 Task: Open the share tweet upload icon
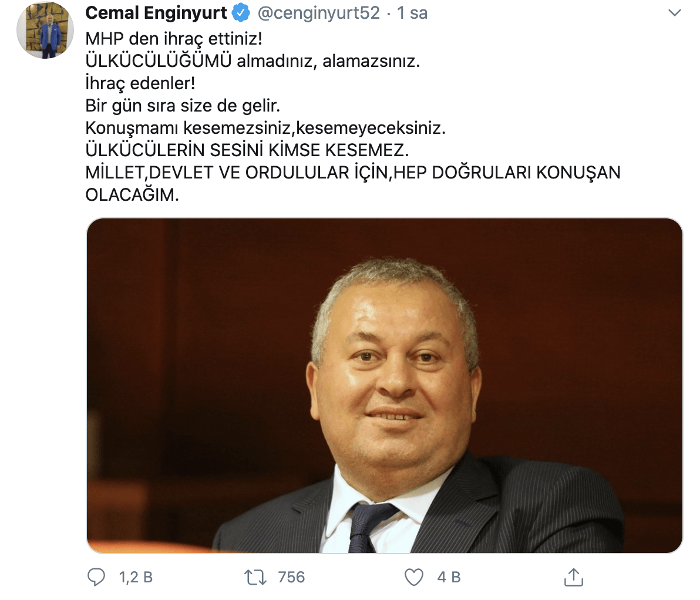point(574,577)
